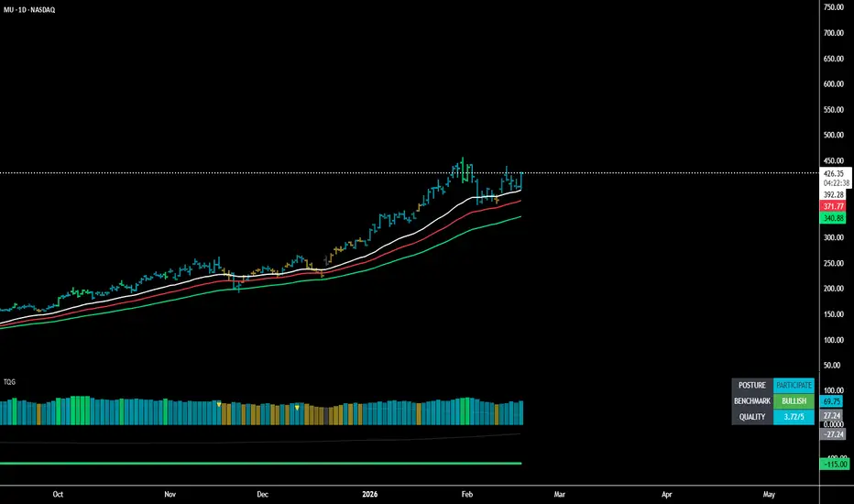
Task: Click the Apr label on time axis
Action: (667, 494)
